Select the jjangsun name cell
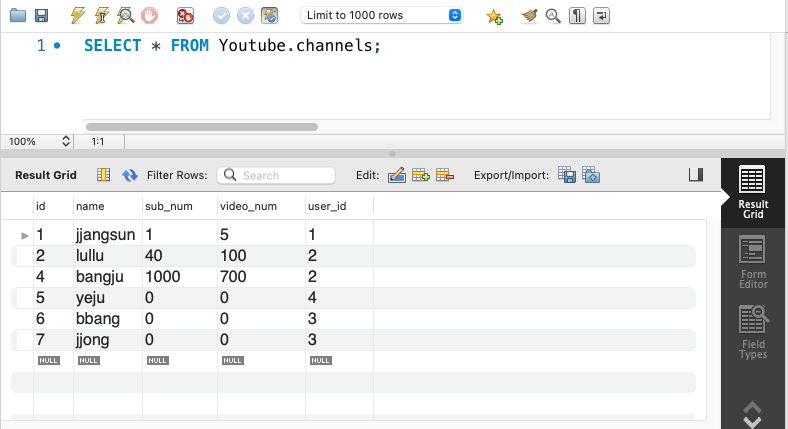This screenshot has height=429, width=788. click(108, 235)
